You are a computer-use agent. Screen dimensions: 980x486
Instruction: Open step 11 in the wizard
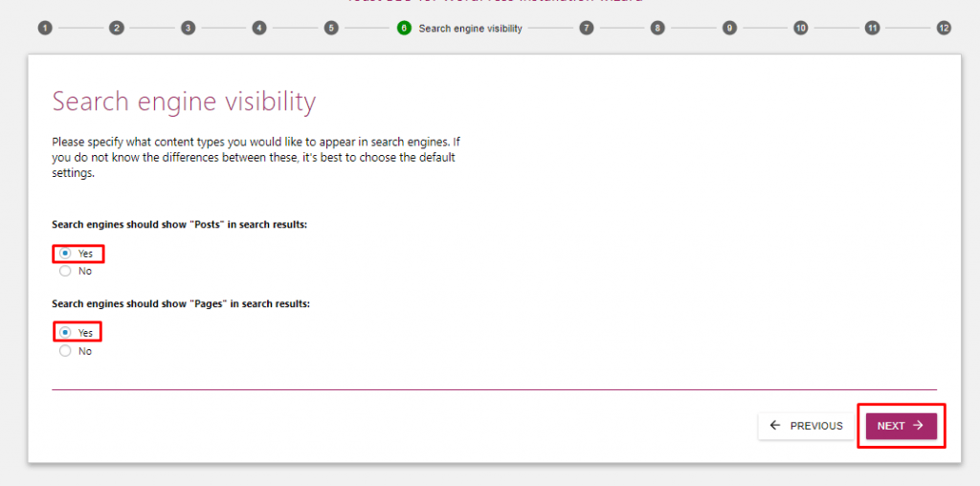(x=872, y=28)
